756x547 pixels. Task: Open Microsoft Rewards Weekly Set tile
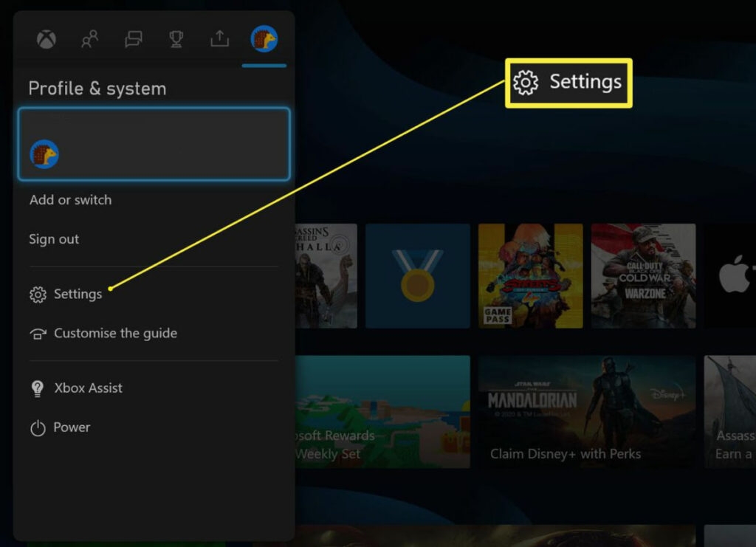pos(383,412)
